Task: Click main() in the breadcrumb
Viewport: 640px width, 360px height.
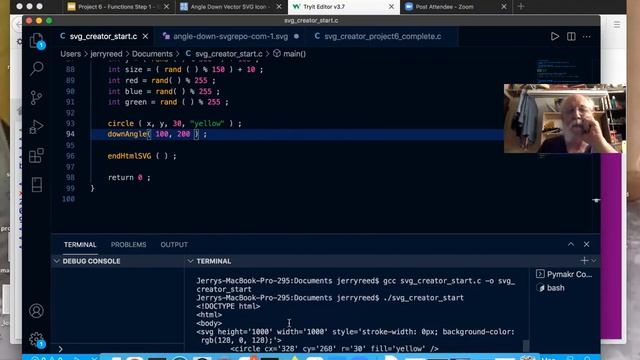Action: point(294,54)
